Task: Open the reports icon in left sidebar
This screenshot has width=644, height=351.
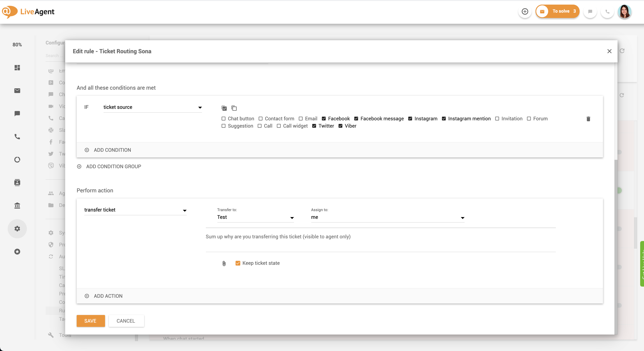Action: tap(17, 160)
